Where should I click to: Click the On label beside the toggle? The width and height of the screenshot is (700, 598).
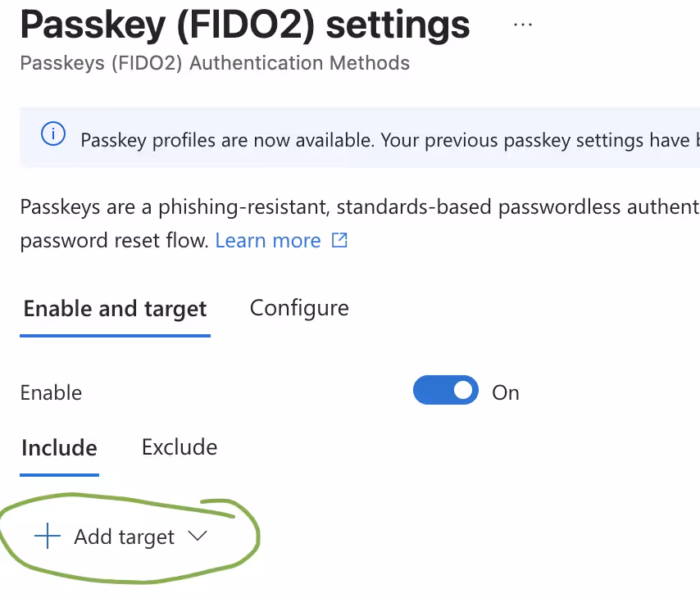click(x=506, y=393)
